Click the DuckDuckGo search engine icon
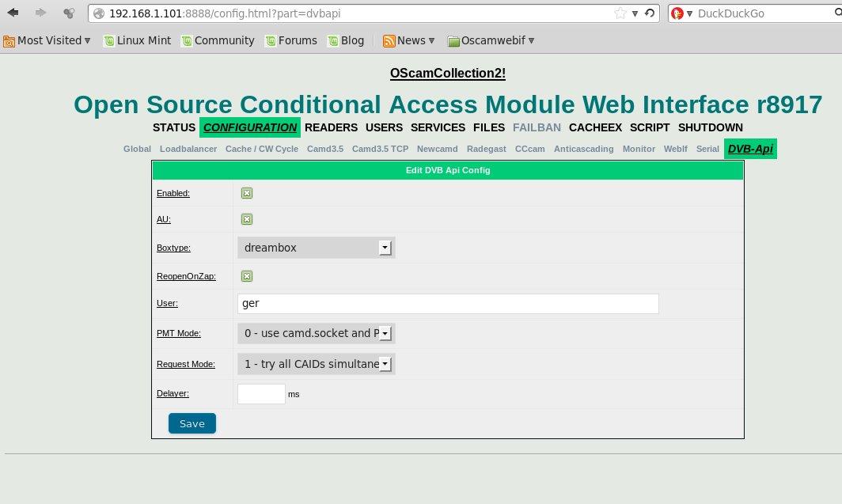This screenshot has height=504, width=842. 677,13
